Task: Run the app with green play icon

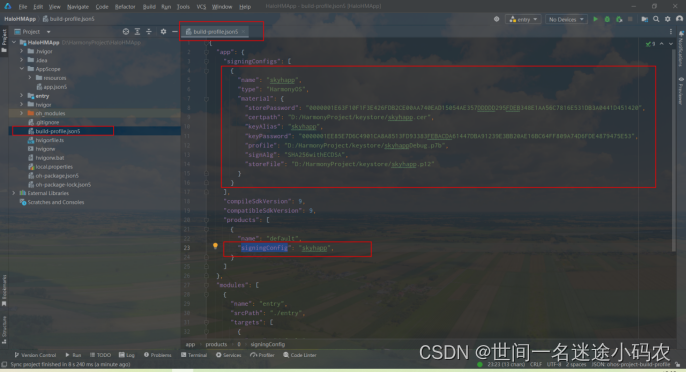Action: click(595, 19)
